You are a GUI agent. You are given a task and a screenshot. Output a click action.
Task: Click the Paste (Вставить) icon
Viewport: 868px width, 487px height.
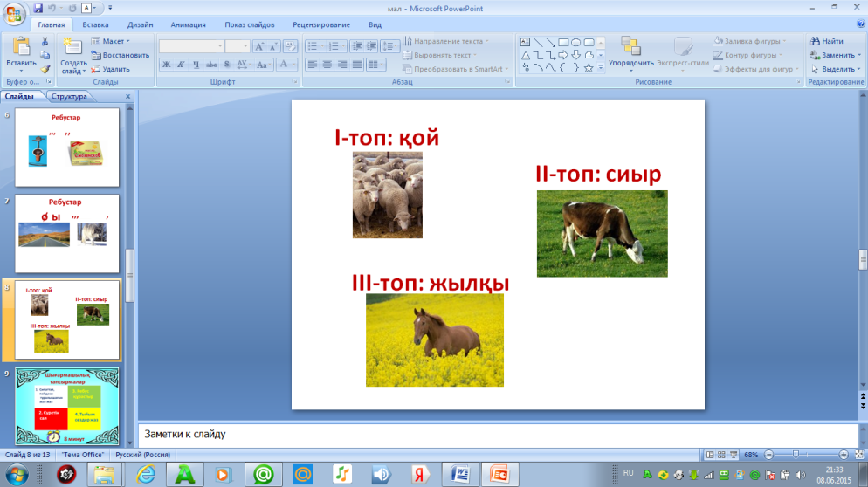[21, 48]
